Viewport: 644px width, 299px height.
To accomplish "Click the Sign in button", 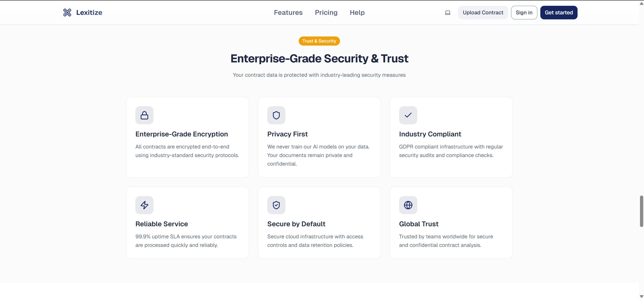I will tap(524, 12).
